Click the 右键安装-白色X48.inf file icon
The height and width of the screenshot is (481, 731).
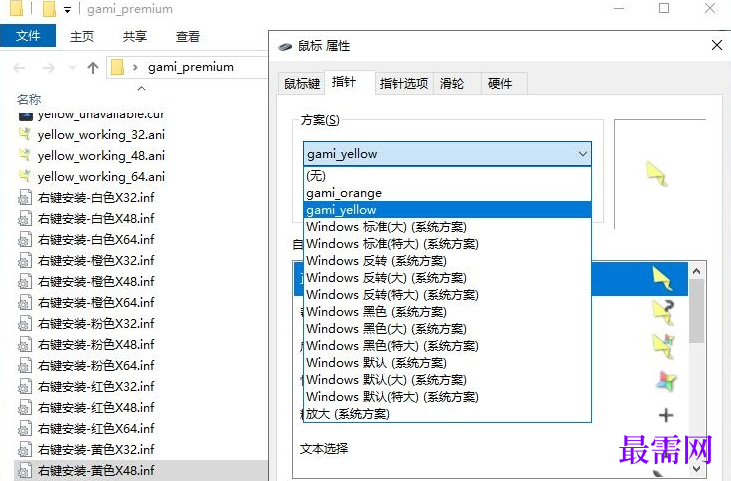pos(25,219)
